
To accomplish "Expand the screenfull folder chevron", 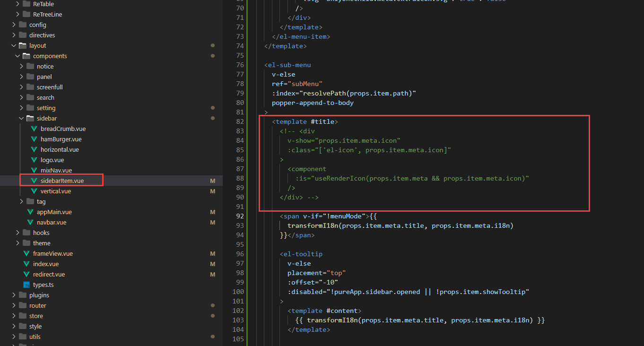I will [21, 87].
